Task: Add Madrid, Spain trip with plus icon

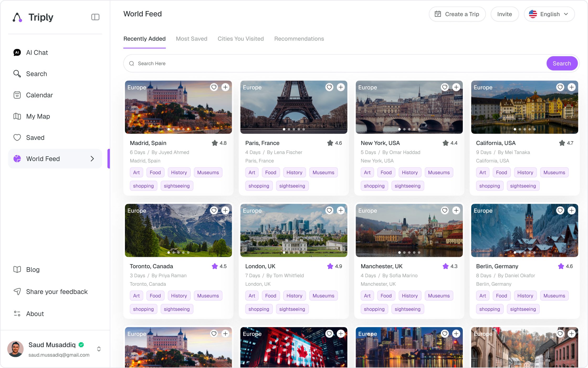Action: pyautogui.click(x=225, y=87)
